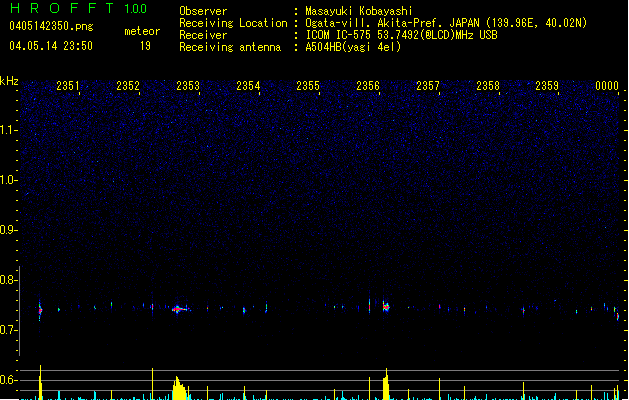629x400 pixels.
Task: Click the Receiver field label
Action: [x=203, y=35]
